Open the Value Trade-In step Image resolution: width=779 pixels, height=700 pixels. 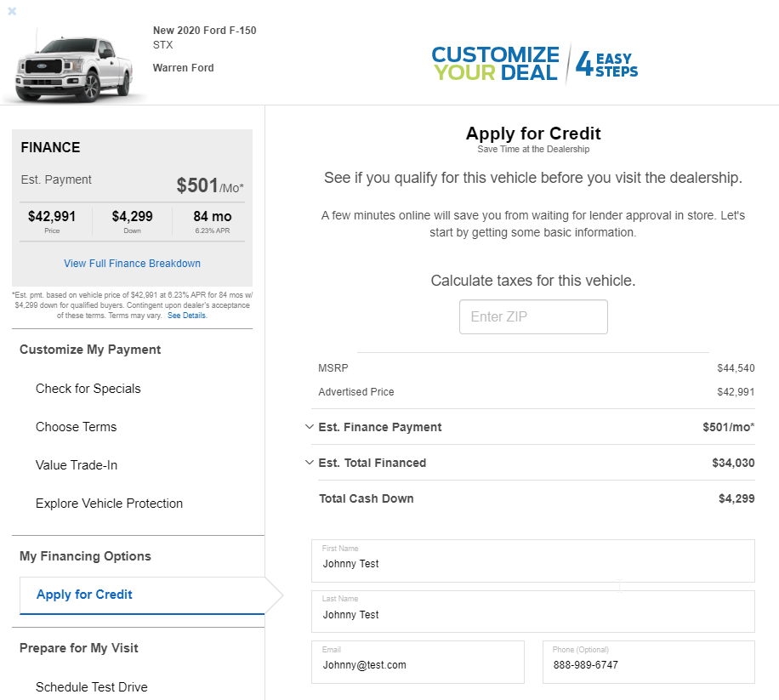pyautogui.click(x=77, y=465)
